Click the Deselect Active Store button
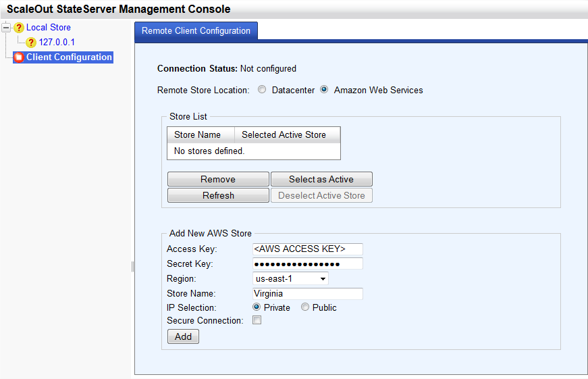The height and width of the screenshot is (379, 588). 321,195
